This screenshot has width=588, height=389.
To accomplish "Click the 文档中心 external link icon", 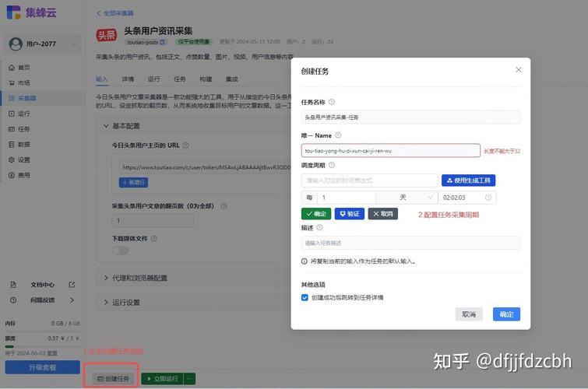I will tap(72, 285).
